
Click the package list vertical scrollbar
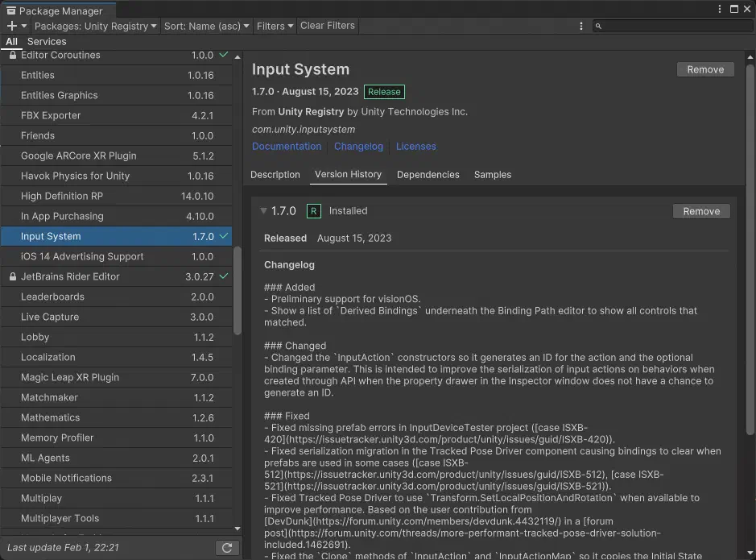click(238, 291)
